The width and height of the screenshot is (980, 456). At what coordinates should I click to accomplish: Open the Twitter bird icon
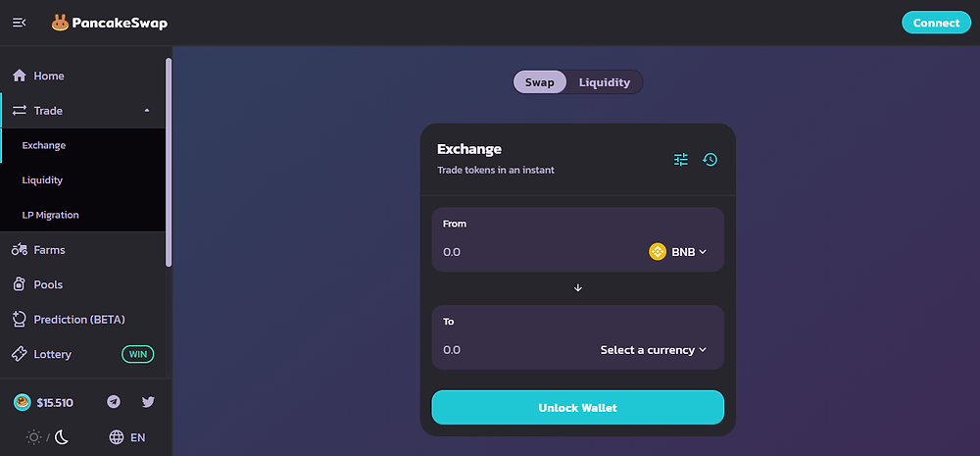148,402
